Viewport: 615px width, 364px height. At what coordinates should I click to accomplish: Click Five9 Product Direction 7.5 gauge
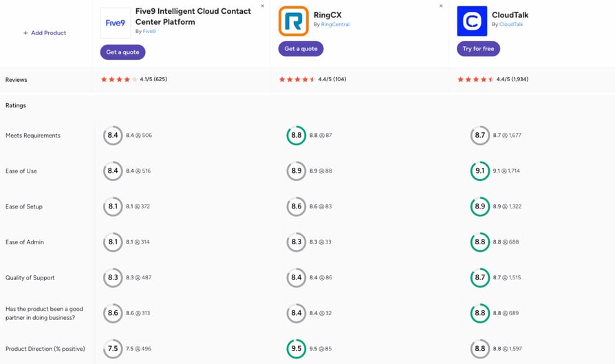(x=113, y=349)
